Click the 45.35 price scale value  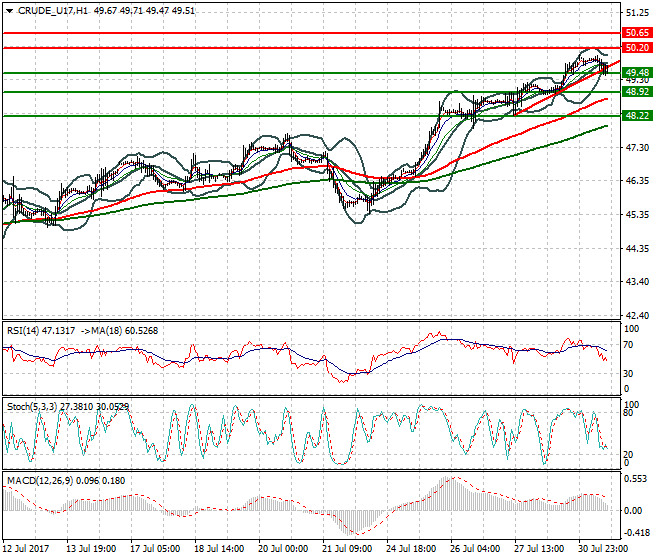pyautogui.click(x=637, y=215)
